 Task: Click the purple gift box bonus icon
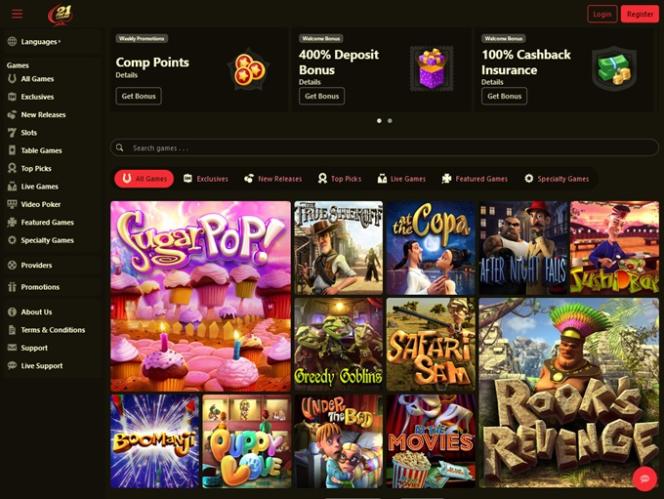pyautogui.click(x=432, y=69)
